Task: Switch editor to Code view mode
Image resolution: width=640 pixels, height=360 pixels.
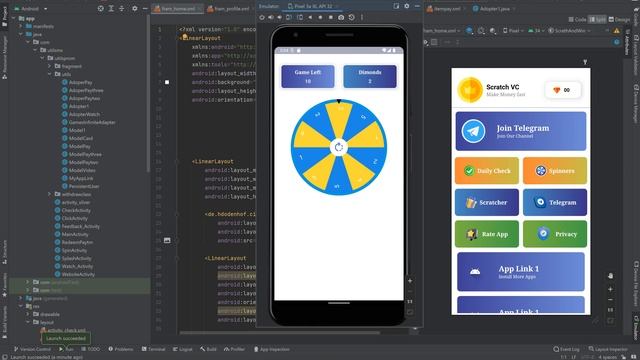Action: coord(577,19)
